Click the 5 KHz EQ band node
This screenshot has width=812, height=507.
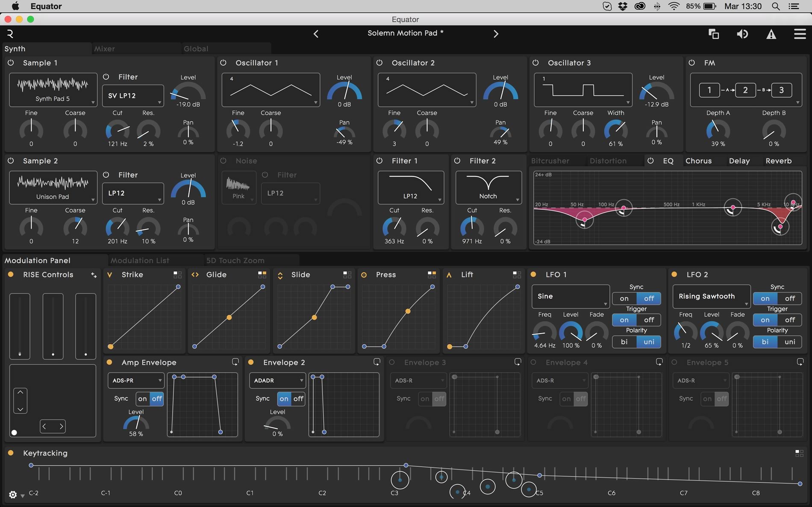780,227
